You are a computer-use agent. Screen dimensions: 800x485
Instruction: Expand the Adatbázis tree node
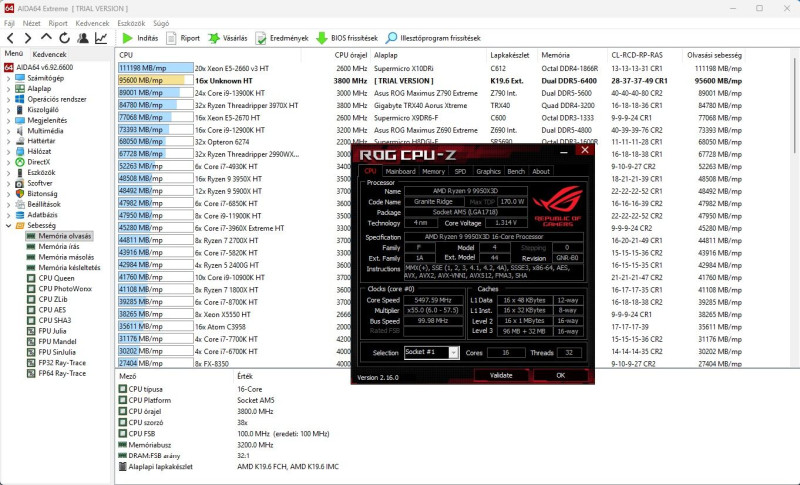[8, 215]
